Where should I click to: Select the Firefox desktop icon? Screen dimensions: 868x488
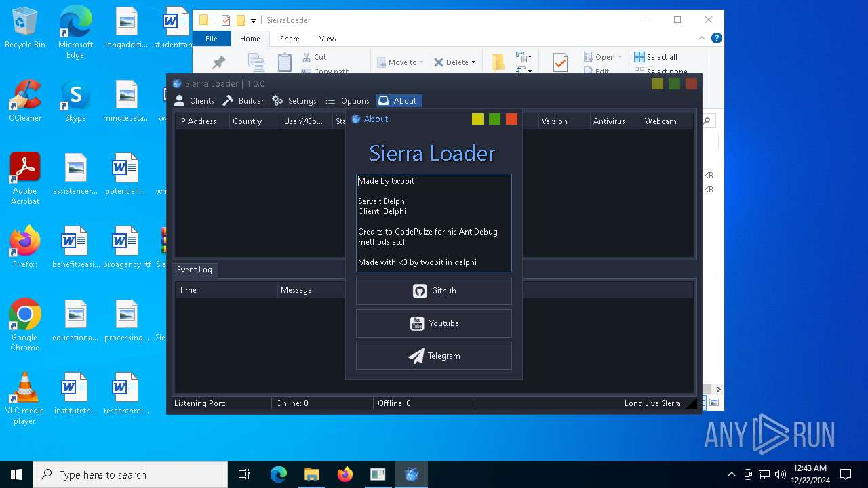click(x=25, y=247)
